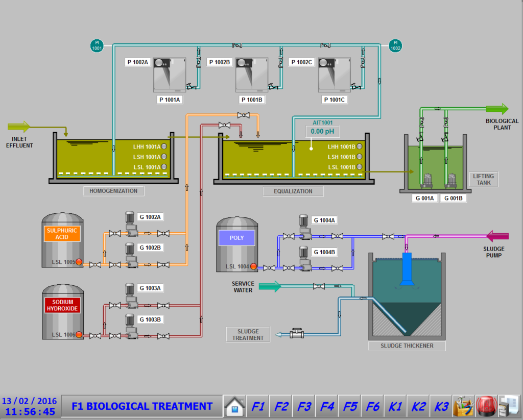523x420 pixels.
Task: Select blower P 1001A unit
Action: pos(170,75)
